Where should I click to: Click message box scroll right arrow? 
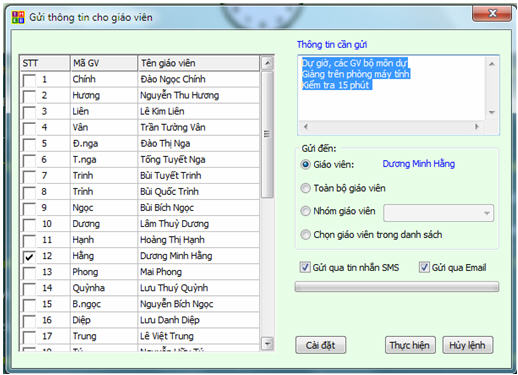(x=477, y=126)
